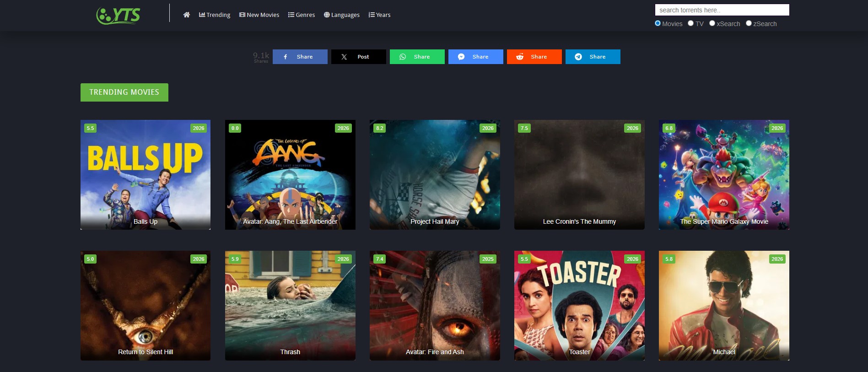The height and width of the screenshot is (372, 868).
Task: Focus the search torrents field
Action: [x=722, y=10]
